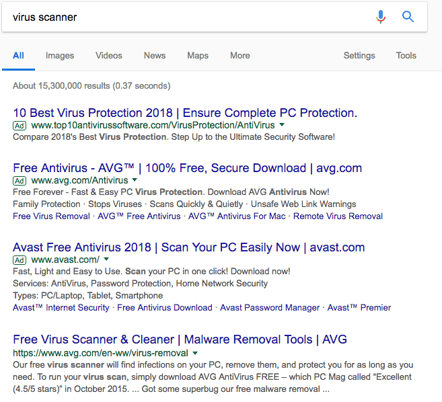
Task: Click the "Services: AntiVirus, Password Protection" line
Action: tap(140, 283)
